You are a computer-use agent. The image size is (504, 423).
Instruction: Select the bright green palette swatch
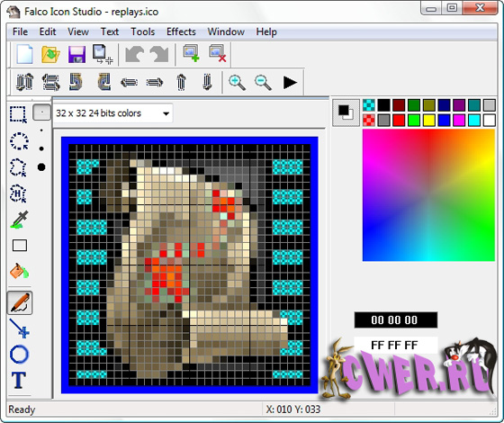tap(414, 121)
